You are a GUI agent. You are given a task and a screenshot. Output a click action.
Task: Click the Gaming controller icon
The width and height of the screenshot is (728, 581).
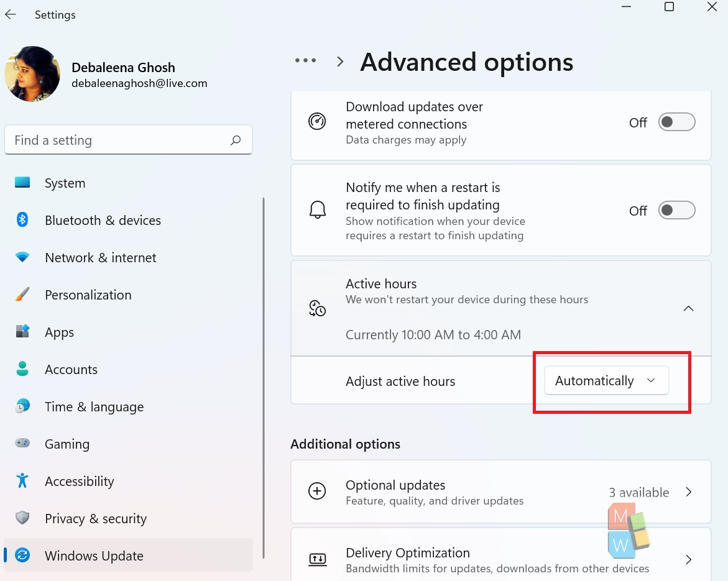[22, 442]
